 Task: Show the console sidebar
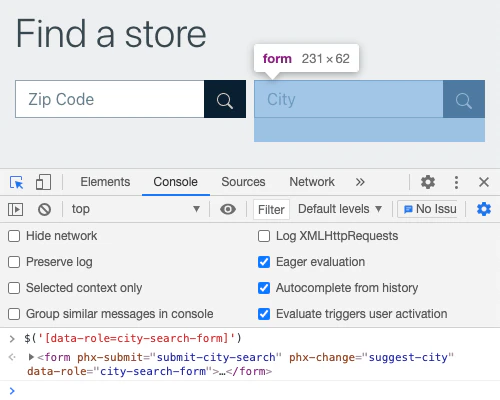pos(15,210)
